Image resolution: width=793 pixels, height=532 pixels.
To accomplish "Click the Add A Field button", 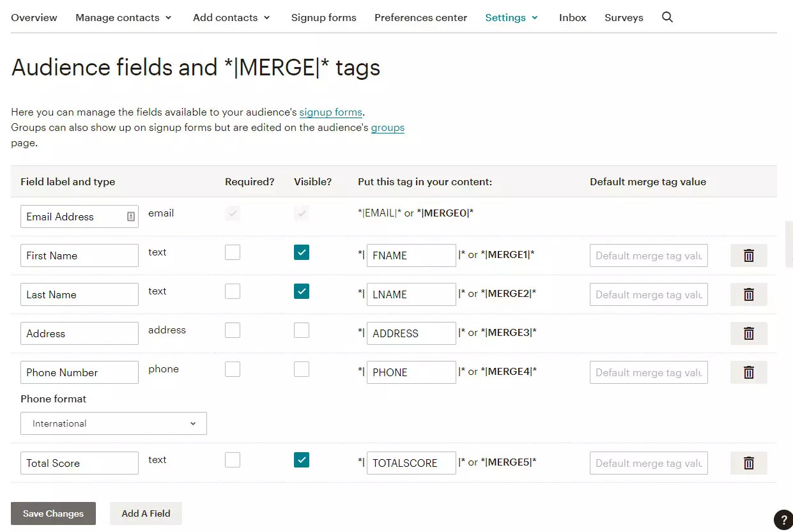I will (x=146, y=513).
